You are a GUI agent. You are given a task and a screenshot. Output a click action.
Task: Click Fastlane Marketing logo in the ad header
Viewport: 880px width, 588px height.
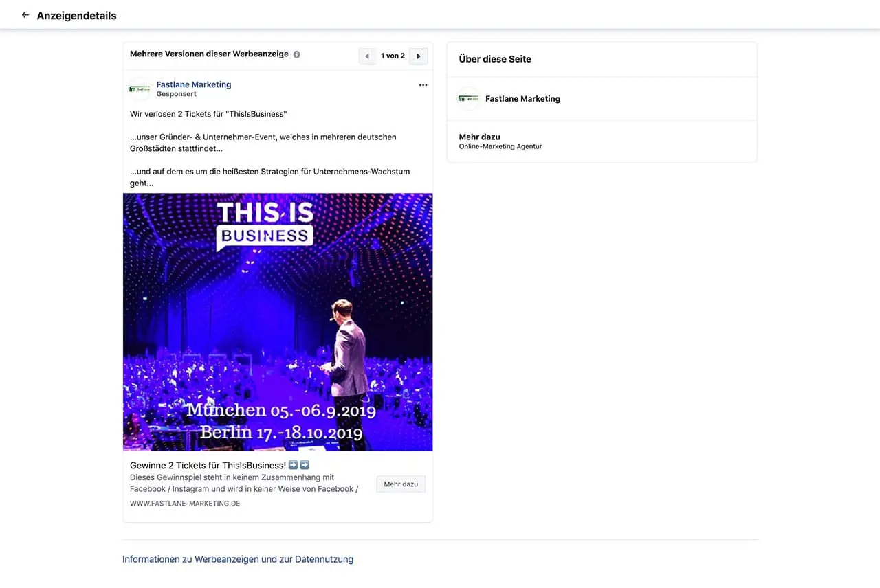click(140, 89)
